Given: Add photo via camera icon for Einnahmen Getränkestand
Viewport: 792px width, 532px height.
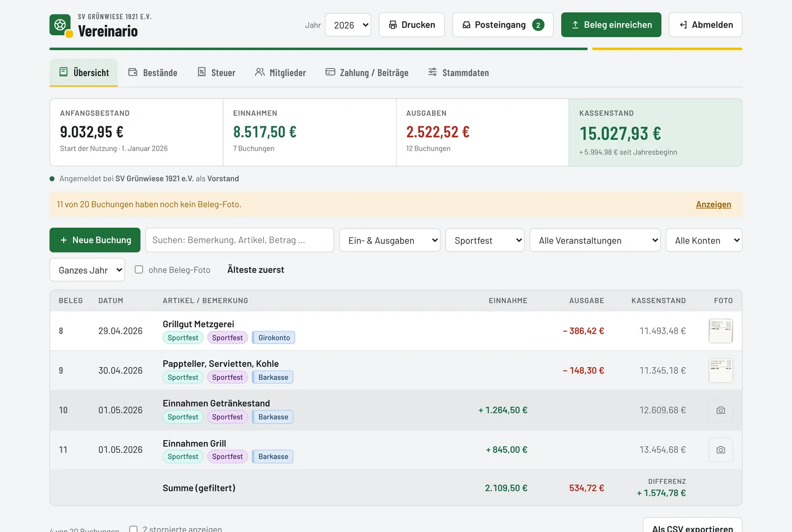Looking at the screenshot, I should 721,410.
